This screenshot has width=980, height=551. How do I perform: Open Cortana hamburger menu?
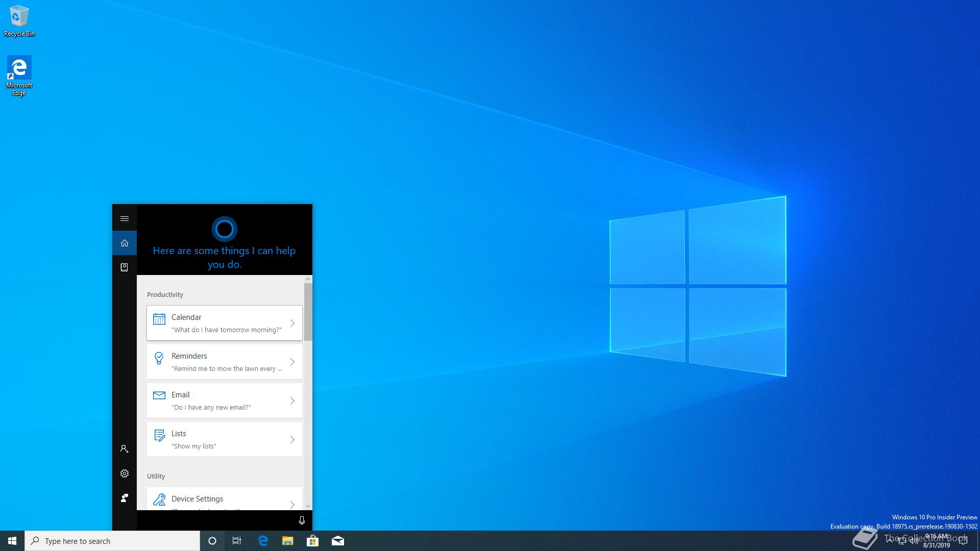pos(124,218)
